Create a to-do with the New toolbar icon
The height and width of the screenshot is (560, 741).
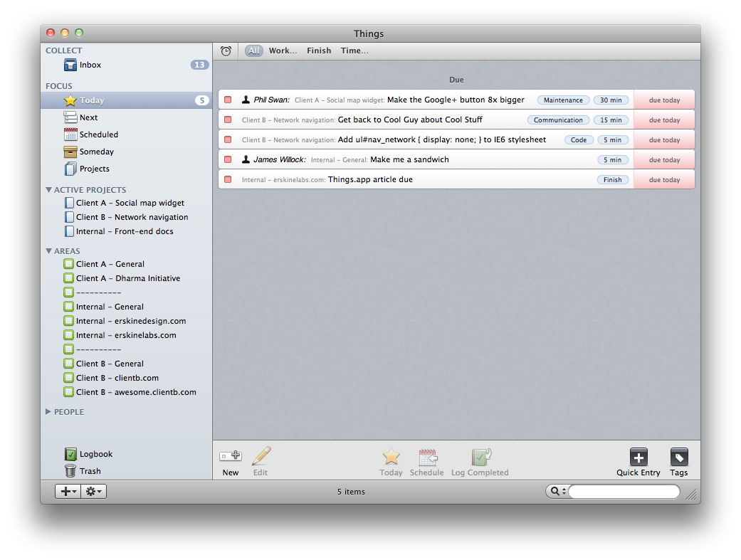click(x=230, y=458)
